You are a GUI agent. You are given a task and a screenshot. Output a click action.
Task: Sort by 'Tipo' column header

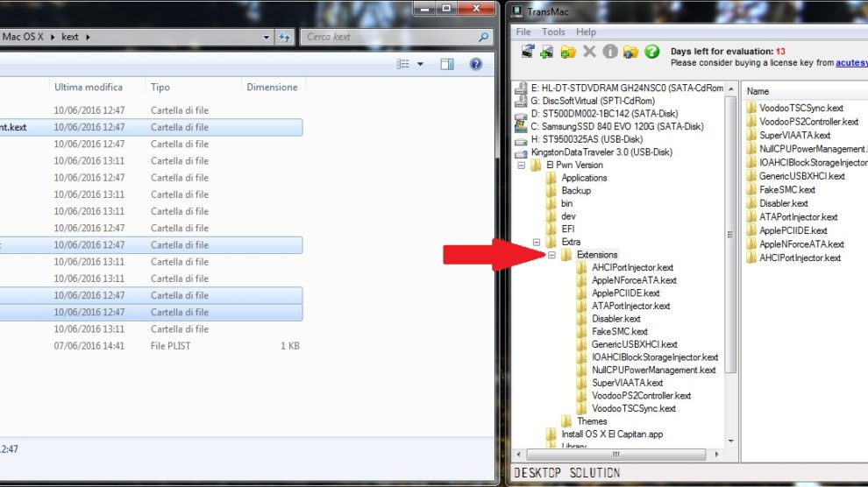pyautogui.click(x=160, y=87)
